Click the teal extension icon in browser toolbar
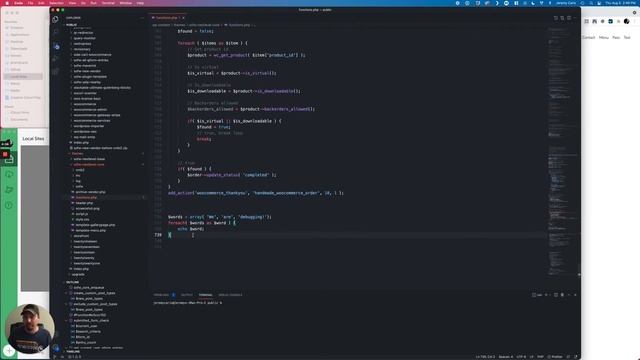640x360 pixels. 610,21
